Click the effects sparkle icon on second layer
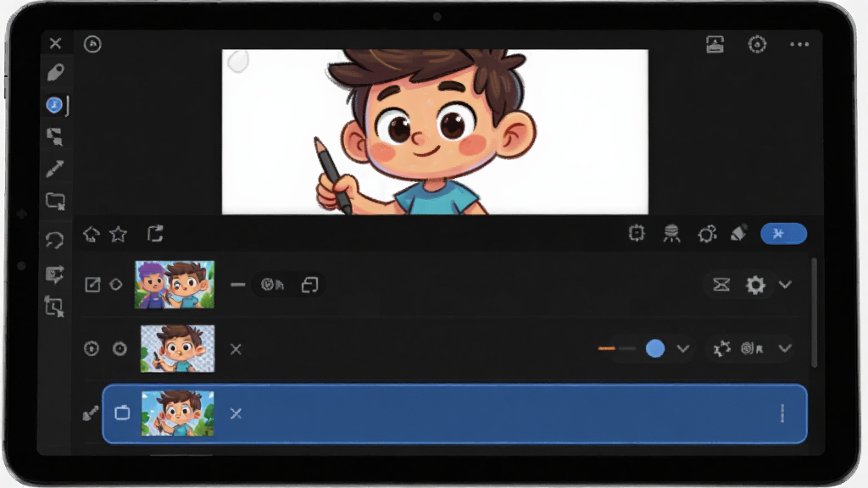The image size is (868, 488). (722, 348)
